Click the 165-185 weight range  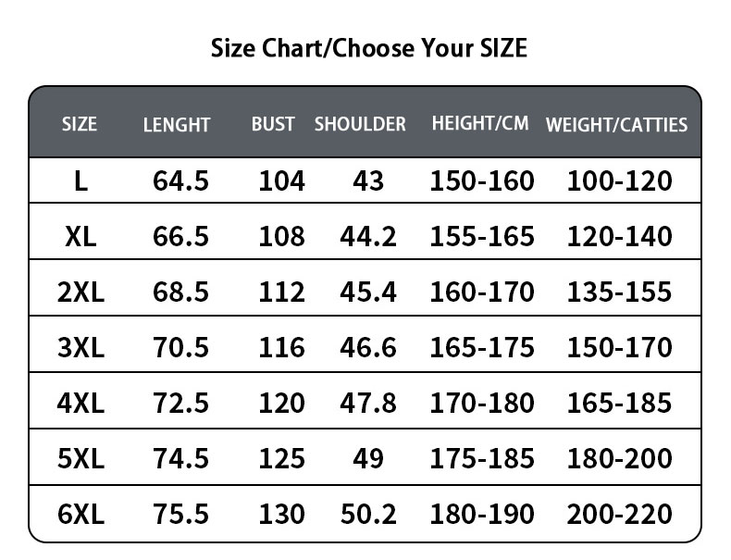point(619,404)
